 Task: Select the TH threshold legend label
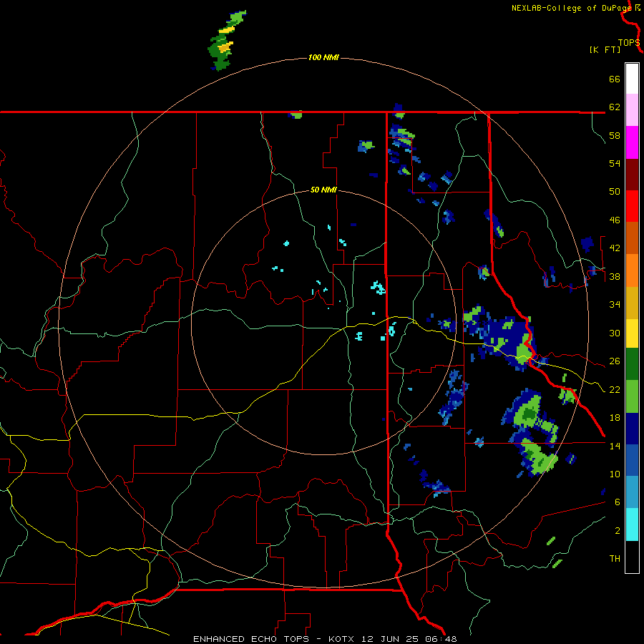coord(615,559)
